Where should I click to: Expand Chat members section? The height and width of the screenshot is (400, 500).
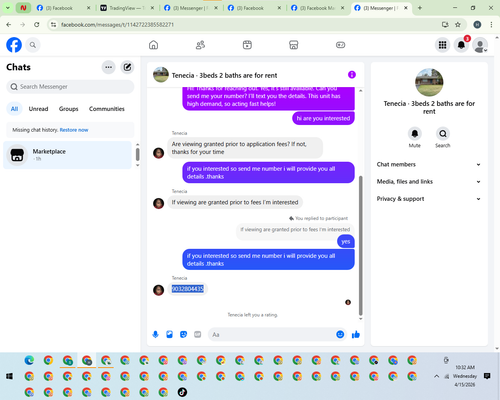point(429,164)
